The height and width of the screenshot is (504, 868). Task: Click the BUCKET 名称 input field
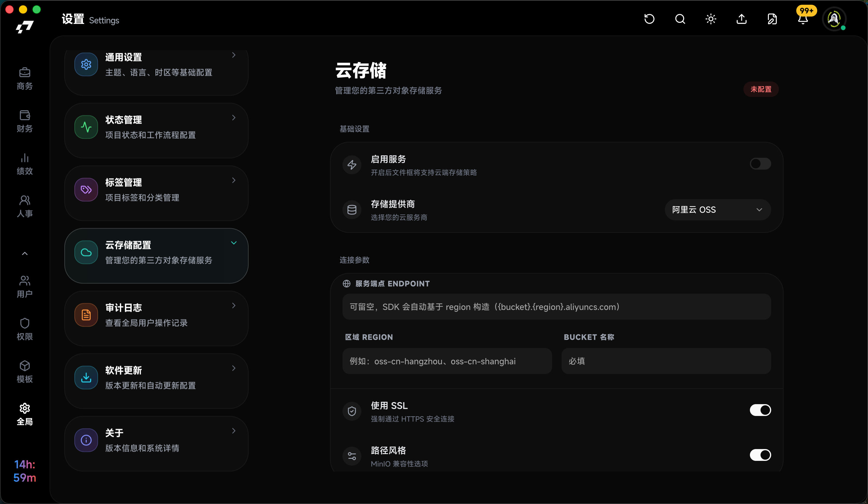tap(666, 361)
